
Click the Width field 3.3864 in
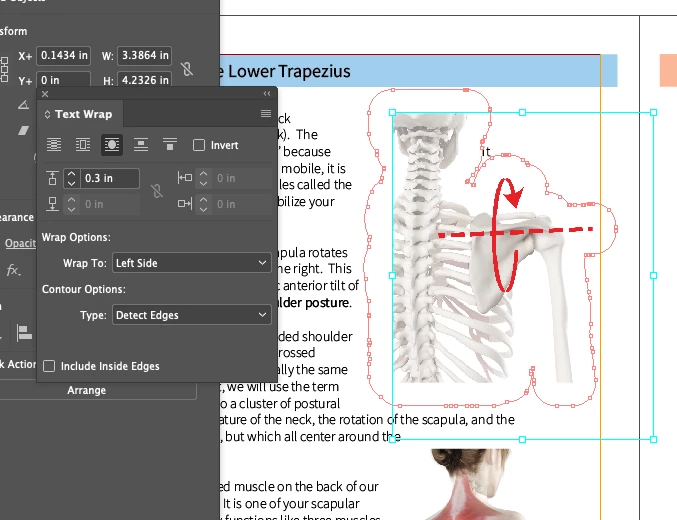coord(145,55)
